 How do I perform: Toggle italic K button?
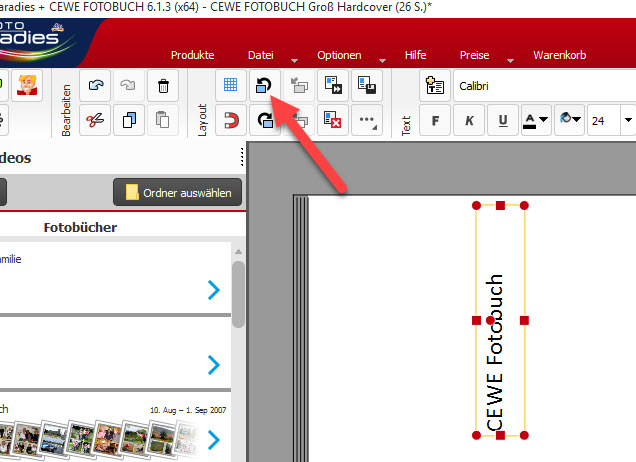469,120
